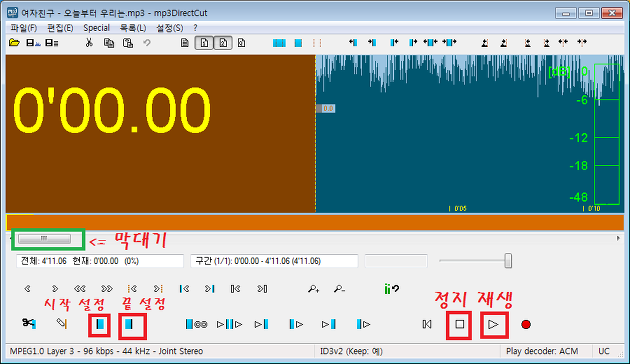Jump to track start with the |◁ button
This screenshot has width=630, height=364.
click(427, 324)
